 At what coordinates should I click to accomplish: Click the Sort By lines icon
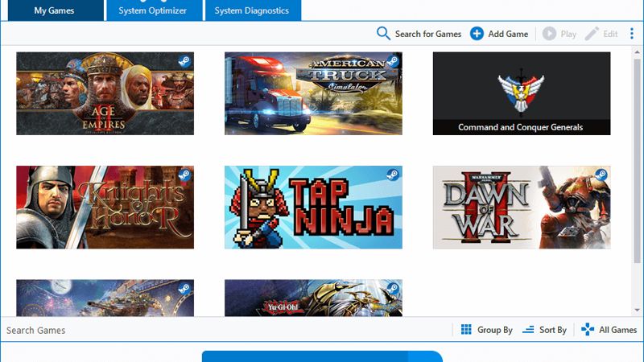pyautogui.click(x=528, y=330)
